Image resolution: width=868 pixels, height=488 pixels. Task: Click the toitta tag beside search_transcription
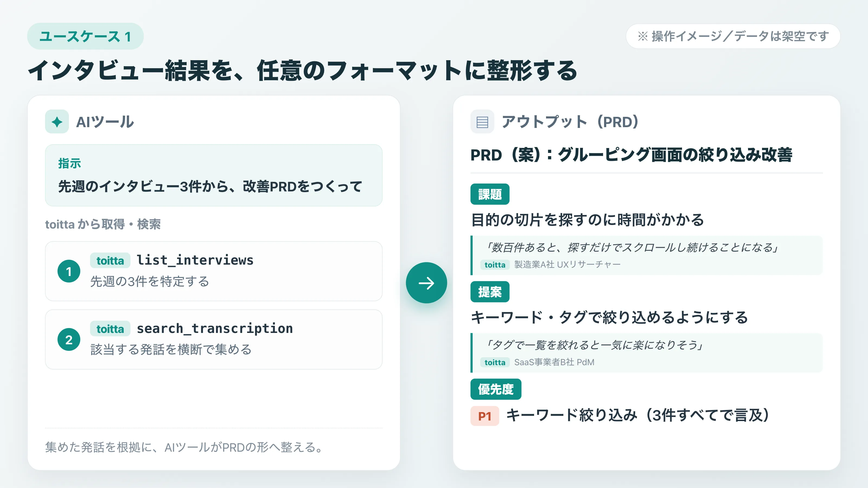(110, 329)
